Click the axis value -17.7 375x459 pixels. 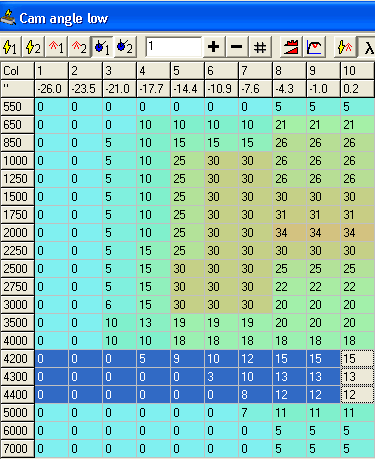pos(154,89)
